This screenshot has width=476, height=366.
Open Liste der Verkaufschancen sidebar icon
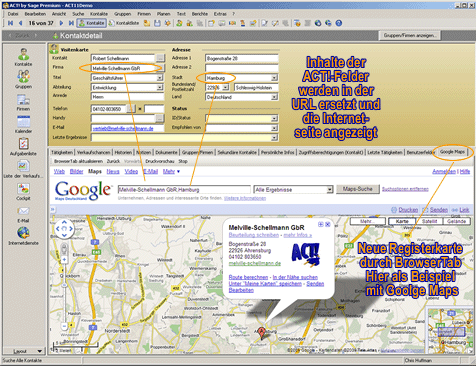point(23,169)
